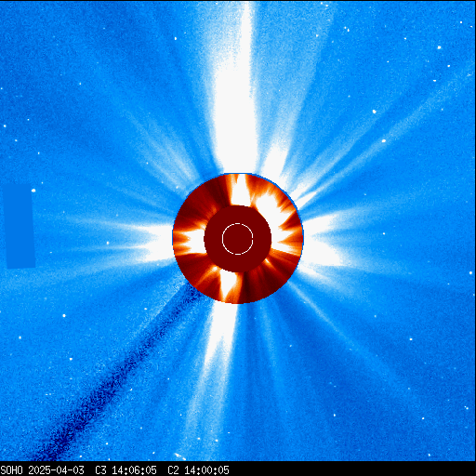Select the elongated bright object at bottom edge
The image size is (476, 476).
tap(179, 456)
